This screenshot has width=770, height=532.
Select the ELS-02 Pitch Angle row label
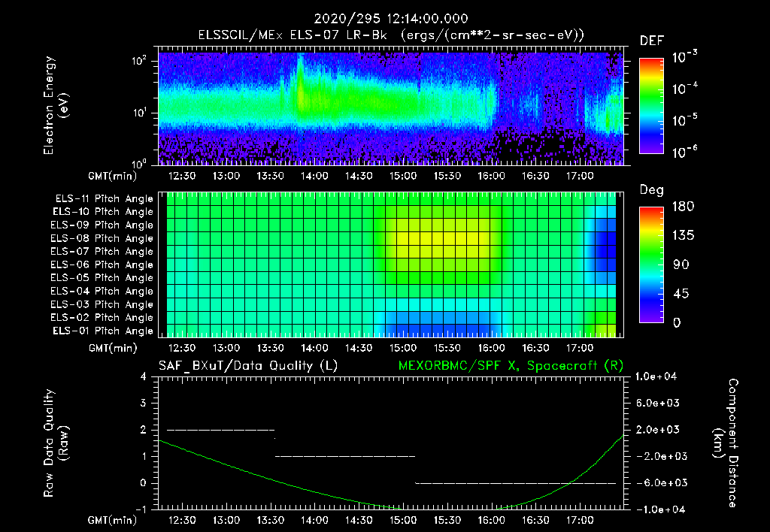pos(102,318)
